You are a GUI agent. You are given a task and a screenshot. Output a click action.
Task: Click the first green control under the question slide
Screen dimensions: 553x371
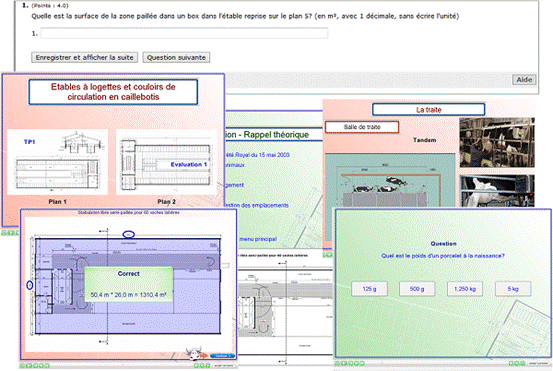tap(338, 363)
